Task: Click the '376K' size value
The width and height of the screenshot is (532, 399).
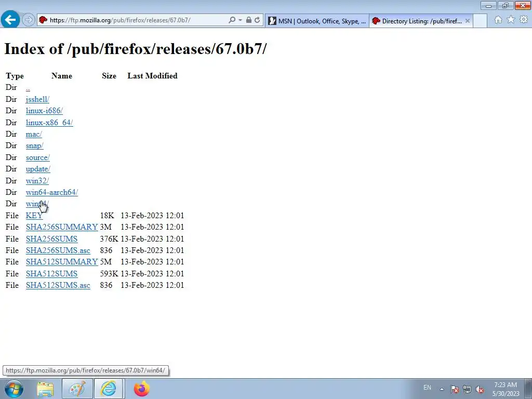Action: click(x=109, y=239)
